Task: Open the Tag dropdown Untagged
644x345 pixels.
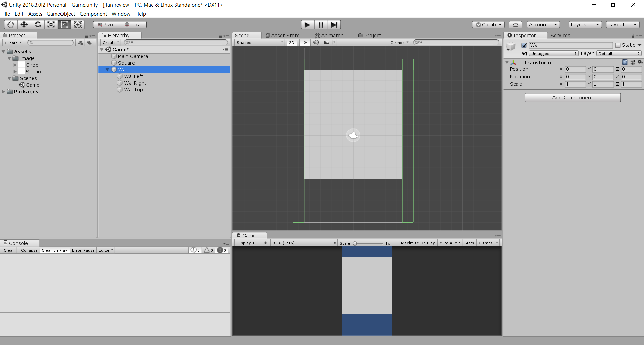Action: [x=553, y=53]
